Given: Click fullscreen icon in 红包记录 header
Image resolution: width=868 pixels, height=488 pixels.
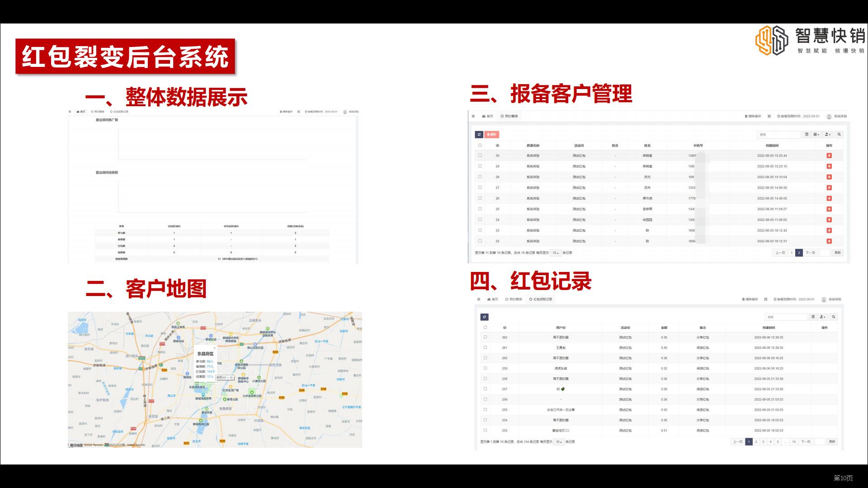Looking at the screenshot, I should pyautogui.click(x=766, y=299).
